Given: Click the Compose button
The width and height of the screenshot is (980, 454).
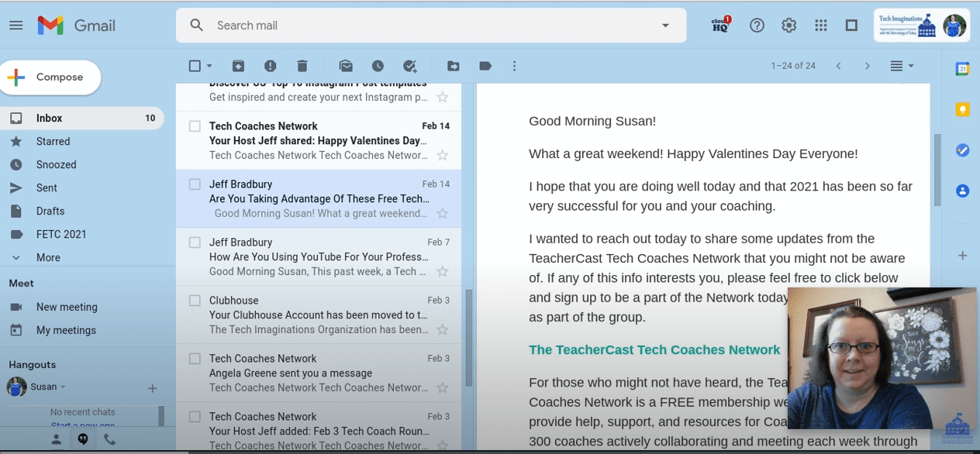Looking at the screenshot, I should pos(50,77).
